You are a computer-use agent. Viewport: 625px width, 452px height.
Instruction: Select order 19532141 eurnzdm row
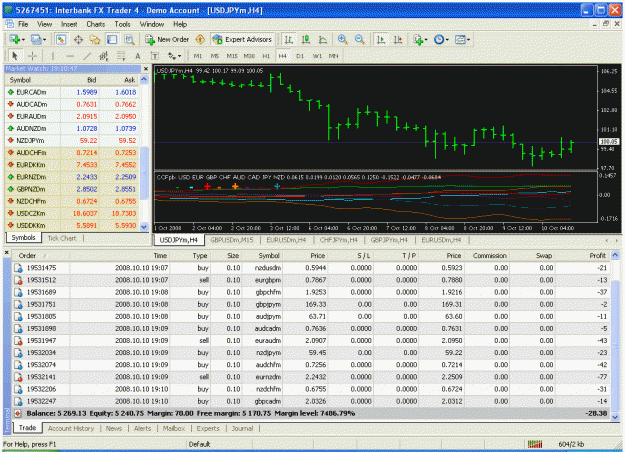(x=311, y=377)
